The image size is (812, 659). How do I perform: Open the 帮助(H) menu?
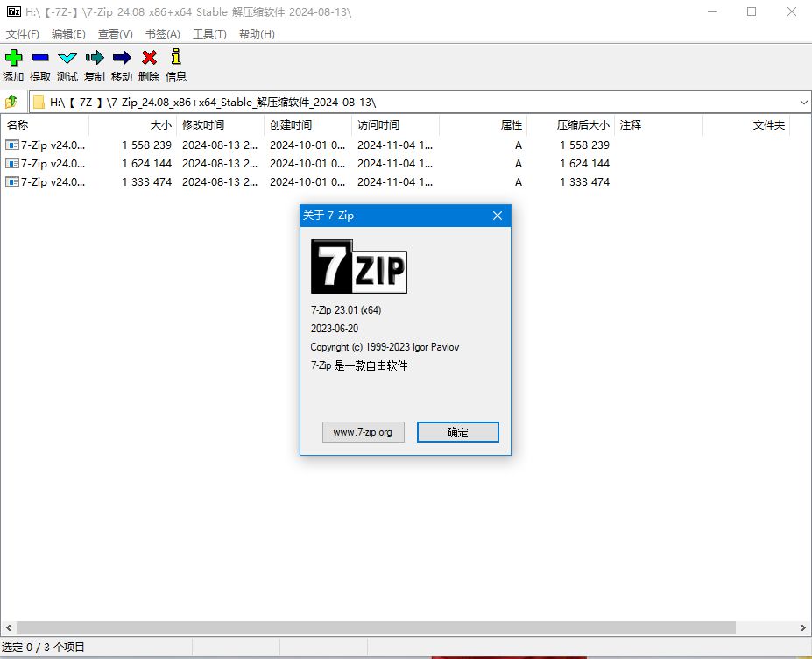(257, 34)
